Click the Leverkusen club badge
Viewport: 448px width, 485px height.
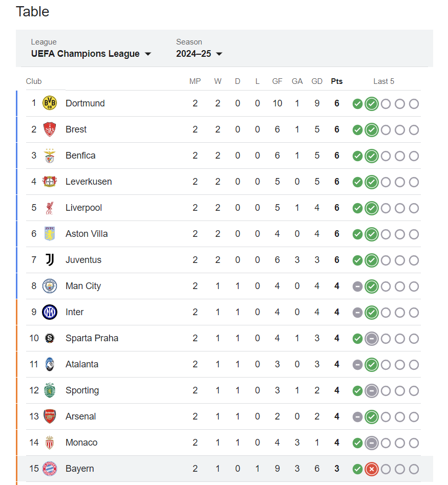tap(50, 182)
